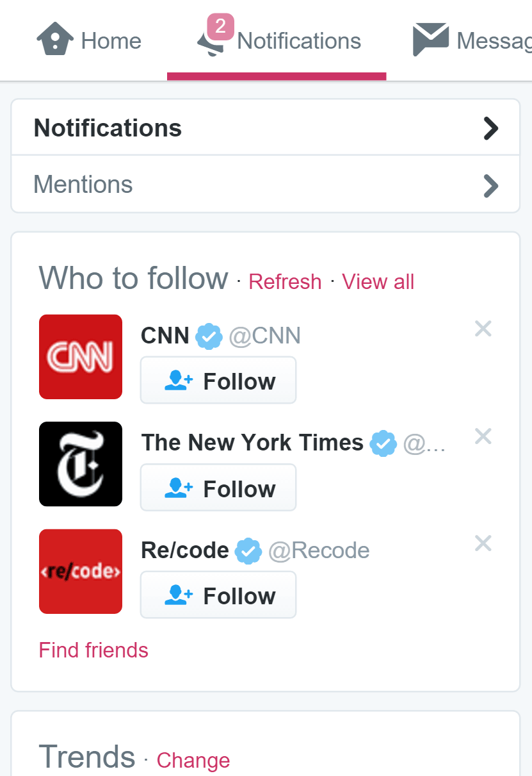Follow the Re/code account
Image resolution: width=532 pixels, height=776 pixels.
(218, 595)
